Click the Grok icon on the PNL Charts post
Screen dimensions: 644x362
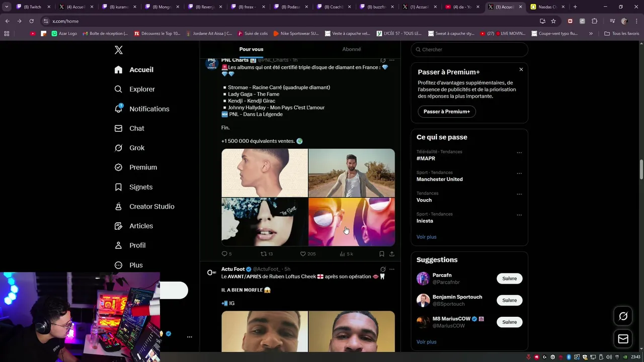[x=383, y=60]
